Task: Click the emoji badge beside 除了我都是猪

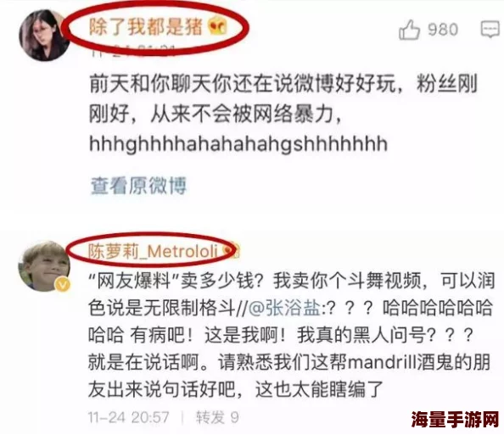Action: [217, 26]
